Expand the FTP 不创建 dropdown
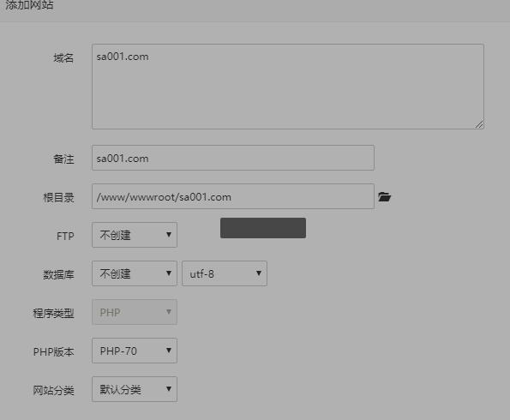The width and height of the screenshot is (510, 420). tap(135, 235)
